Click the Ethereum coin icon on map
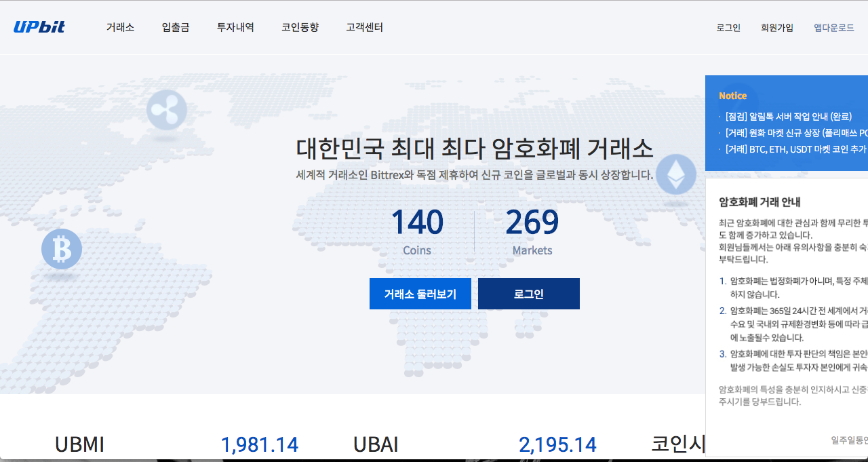Screen dimensions: 868x462 tap(676, 174)
